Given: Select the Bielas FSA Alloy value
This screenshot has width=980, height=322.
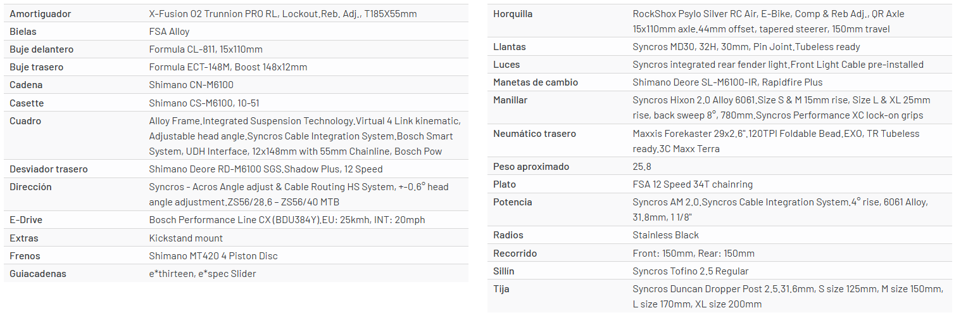Looking at the screenshot, I should pos(169,31).
